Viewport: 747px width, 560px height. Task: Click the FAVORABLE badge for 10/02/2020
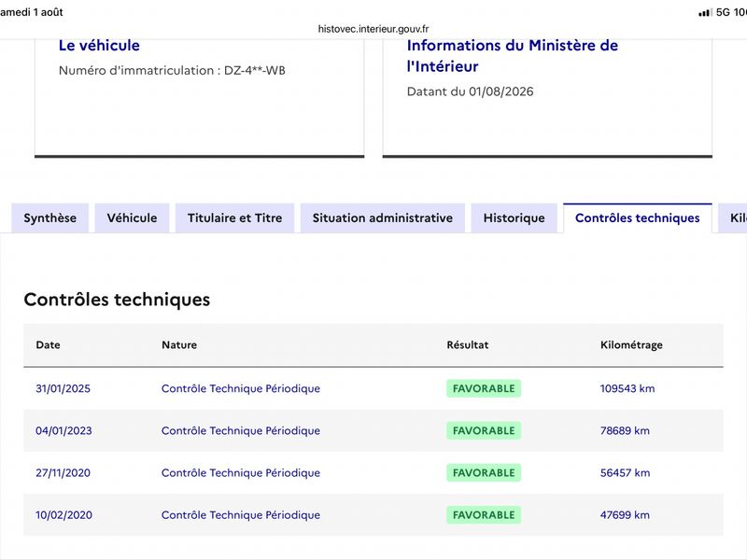[x=484, y=515]
